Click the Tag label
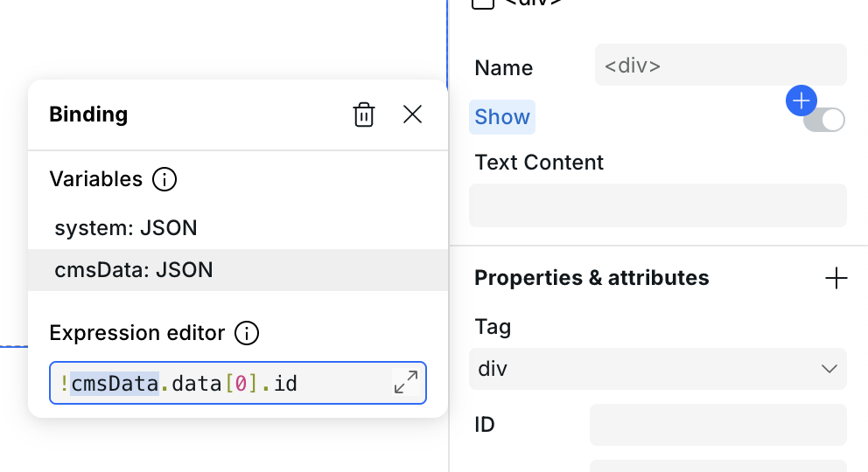Image resolution: width=868 pixels, height=472 pixels. (493, 327)
